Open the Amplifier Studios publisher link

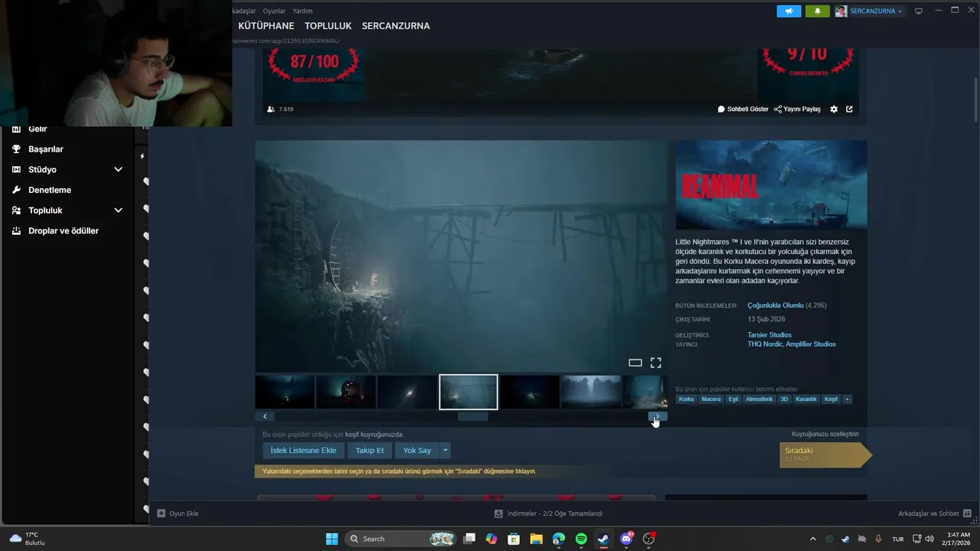[x=812, y=344]
